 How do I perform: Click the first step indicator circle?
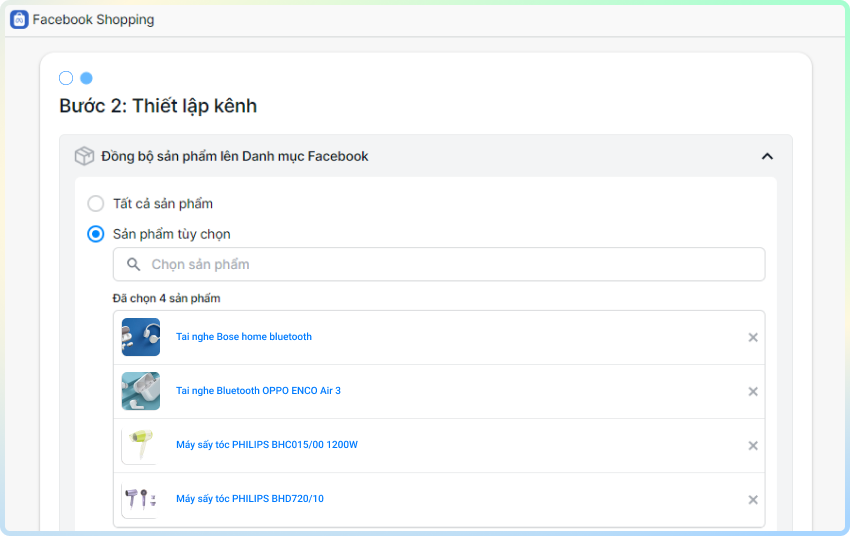(66, 78)
